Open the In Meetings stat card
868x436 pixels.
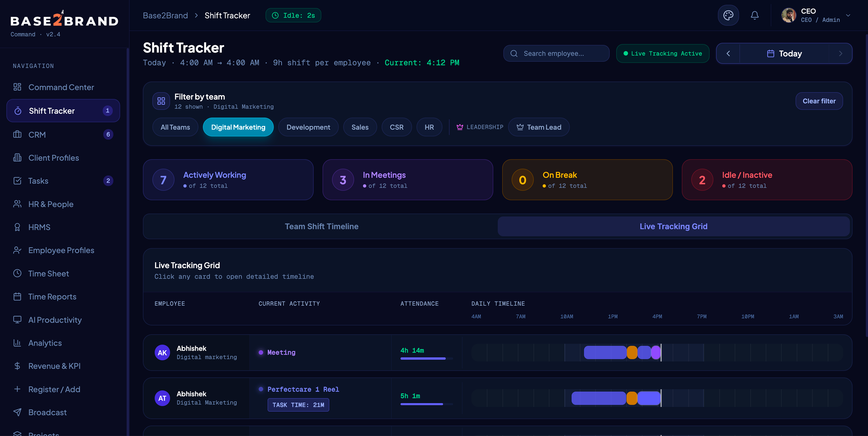[x=408, y=180]
